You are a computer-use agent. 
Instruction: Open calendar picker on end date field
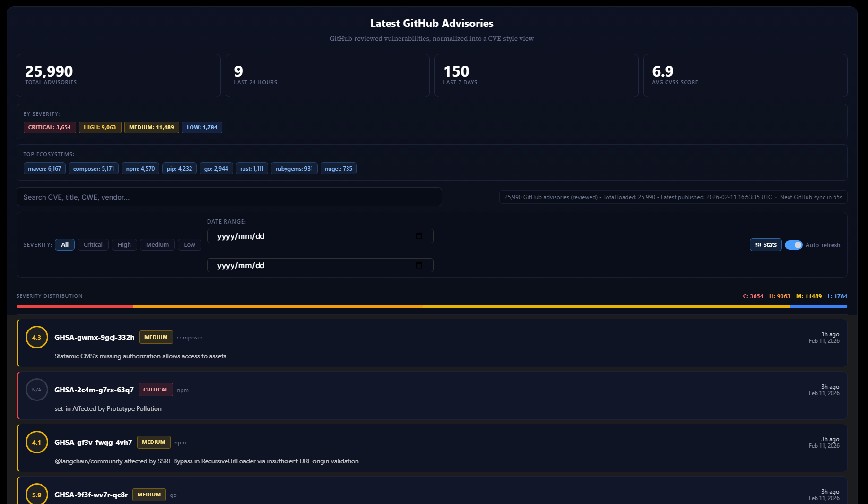pos(418,265)
